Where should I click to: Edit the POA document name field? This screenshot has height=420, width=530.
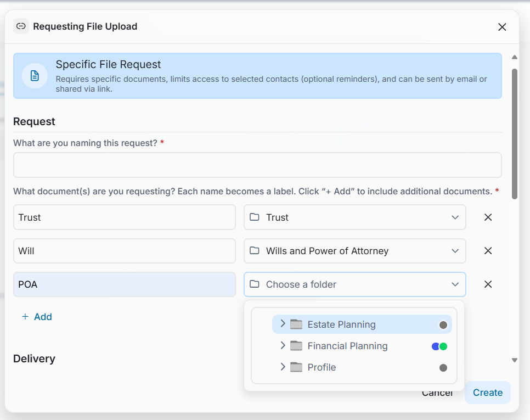pos(125,284)
